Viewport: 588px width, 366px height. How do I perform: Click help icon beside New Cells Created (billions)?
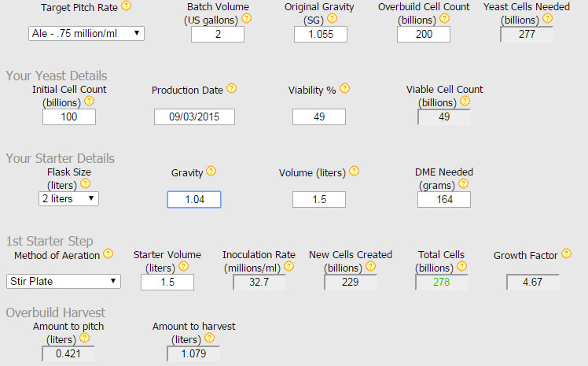tap(370, 266)
